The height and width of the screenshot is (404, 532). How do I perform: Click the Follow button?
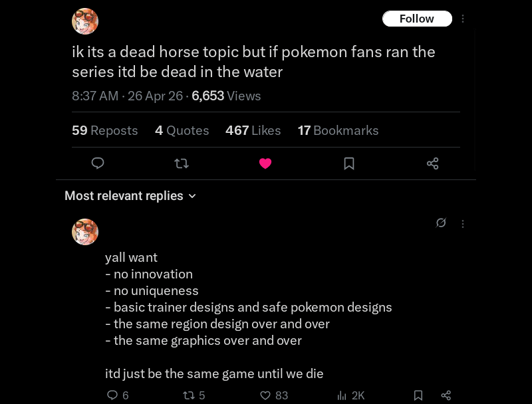(417, 19)
